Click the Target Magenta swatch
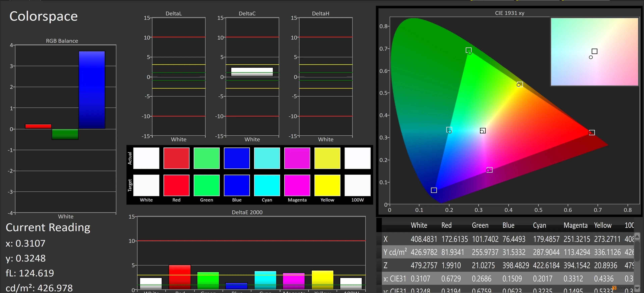 297,185
